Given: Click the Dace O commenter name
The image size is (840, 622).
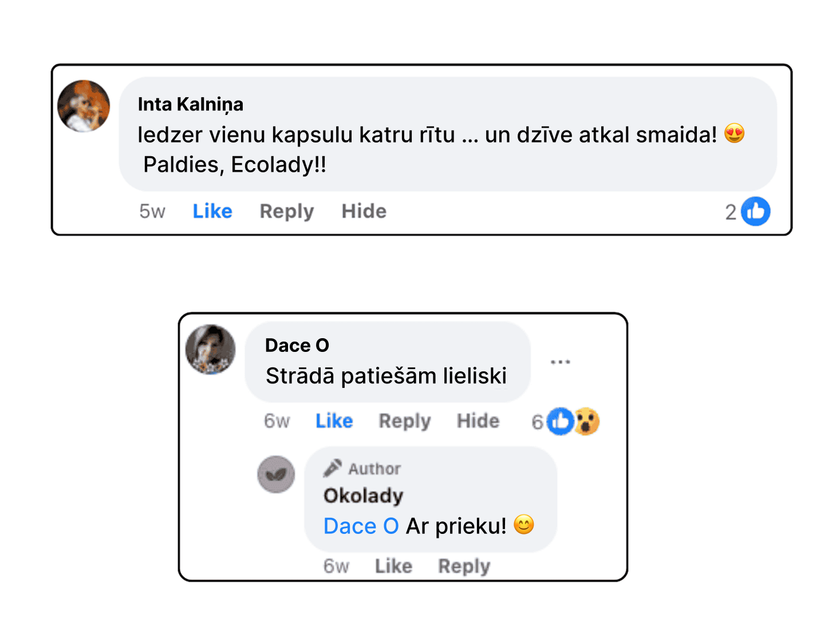Looking at the screenshot, I should (297, 345).
